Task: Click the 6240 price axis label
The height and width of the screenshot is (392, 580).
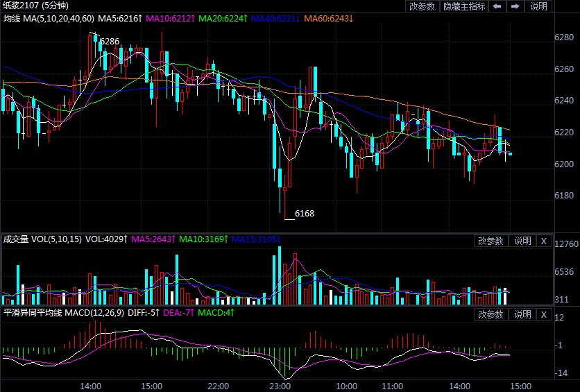Action: 564,101
